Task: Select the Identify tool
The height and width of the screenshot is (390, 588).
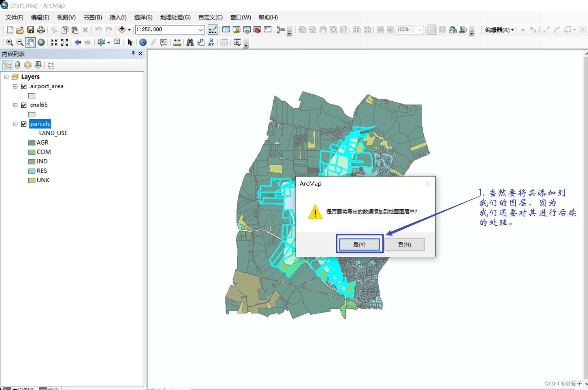Action: click(x=142, y=42)
